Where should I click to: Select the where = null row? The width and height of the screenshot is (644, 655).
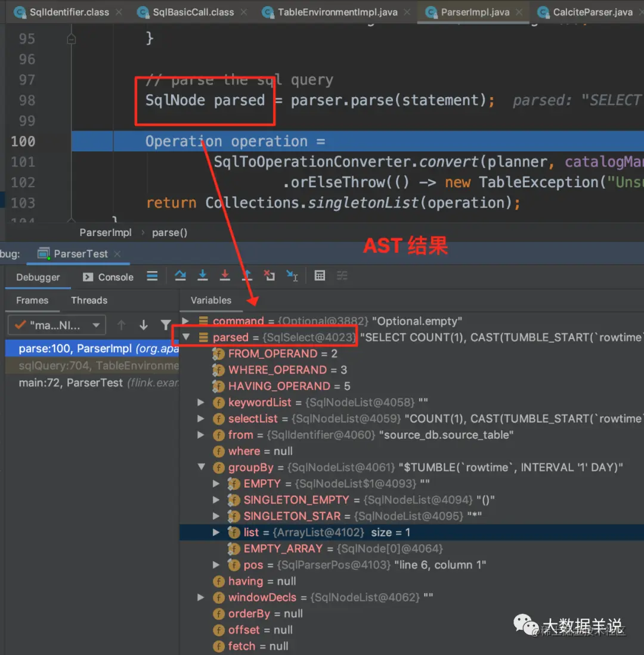click(411, 451)
